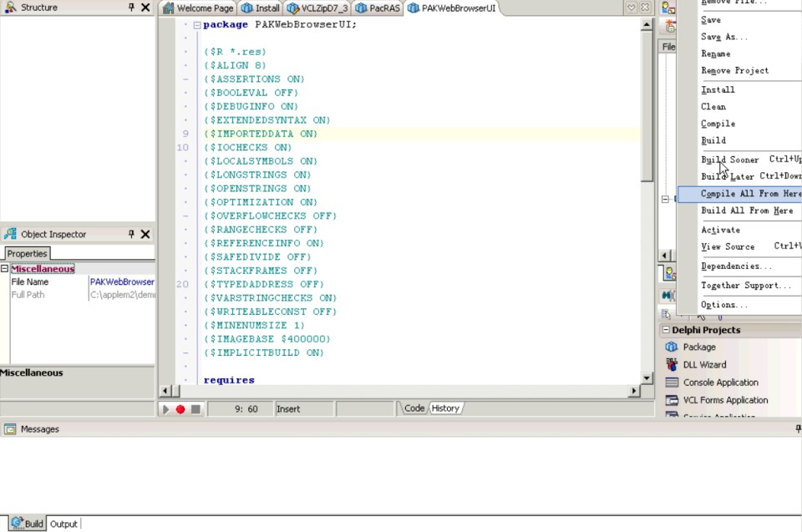
Task: Click the Insert mode status indicator
Action: (x=304, y=409)
